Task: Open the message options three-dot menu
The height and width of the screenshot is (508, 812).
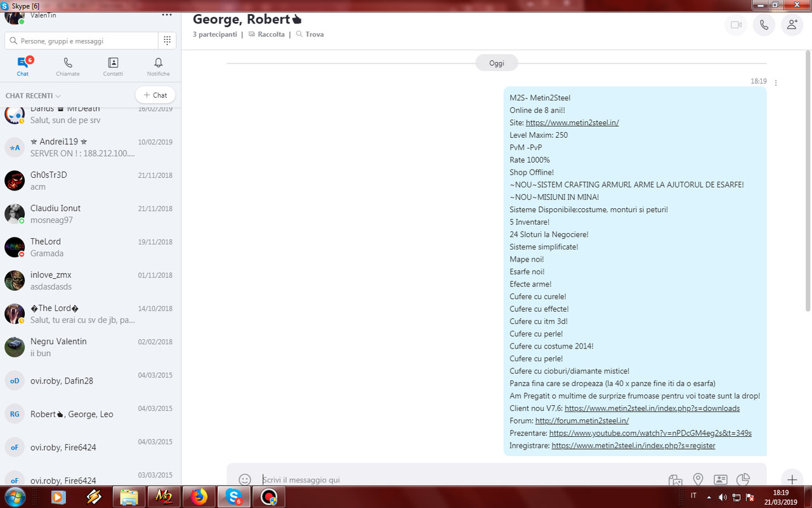Action: tap(776, 83)
